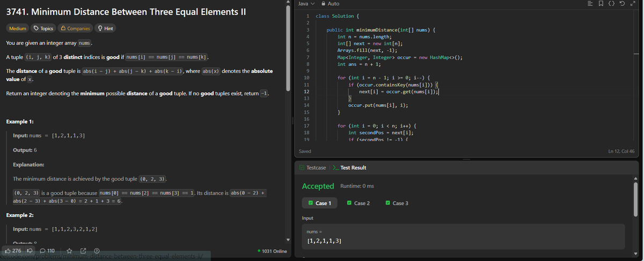Click the Map occur HashMap declaration line

(400, 57)
